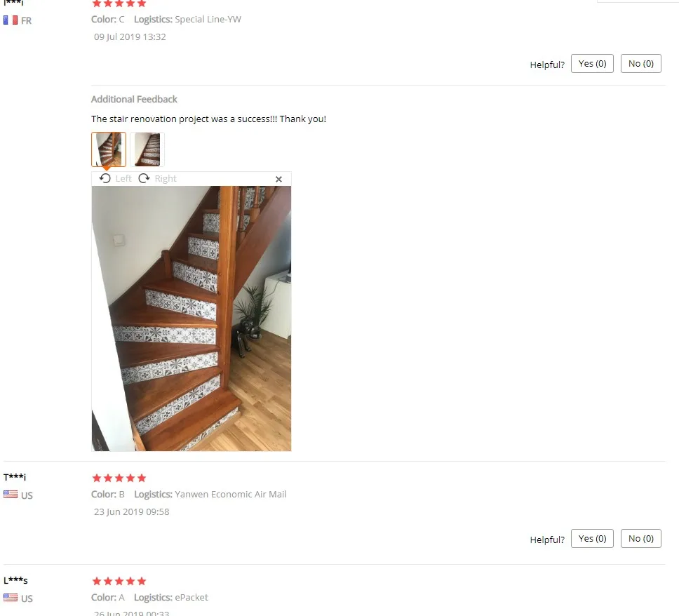This screenshot has height=616, width=679.
Task: Open the second staircase thumbnail
Action: (147, 149)
